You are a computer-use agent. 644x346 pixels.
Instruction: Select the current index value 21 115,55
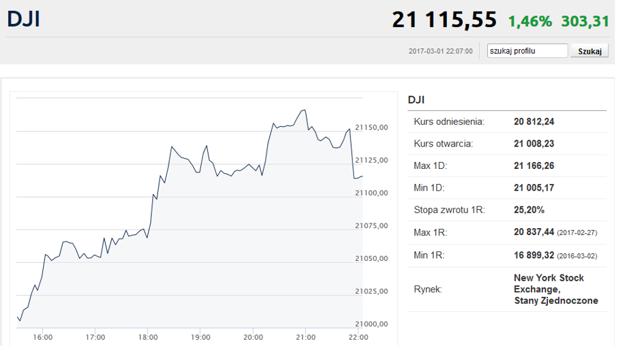click(444, 20)
